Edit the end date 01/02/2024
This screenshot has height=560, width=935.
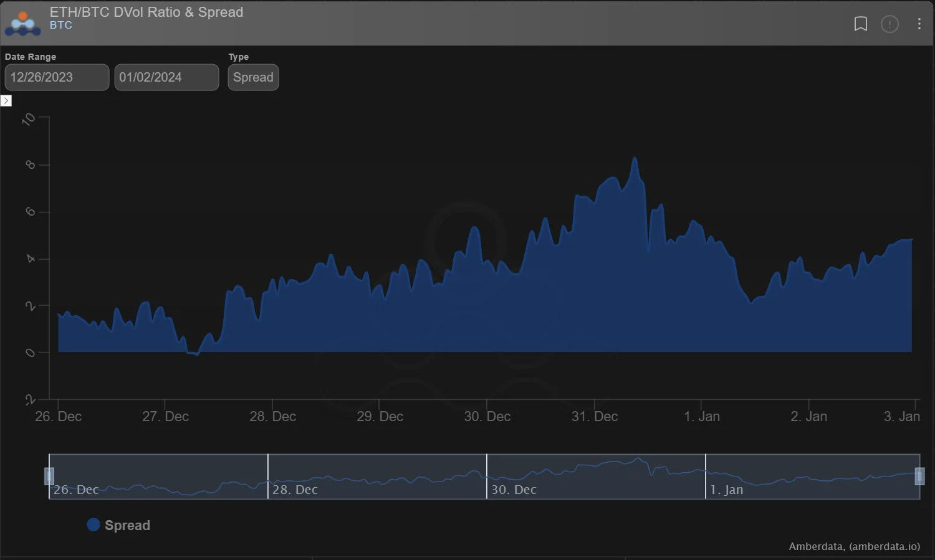click(x=166, y=77)
